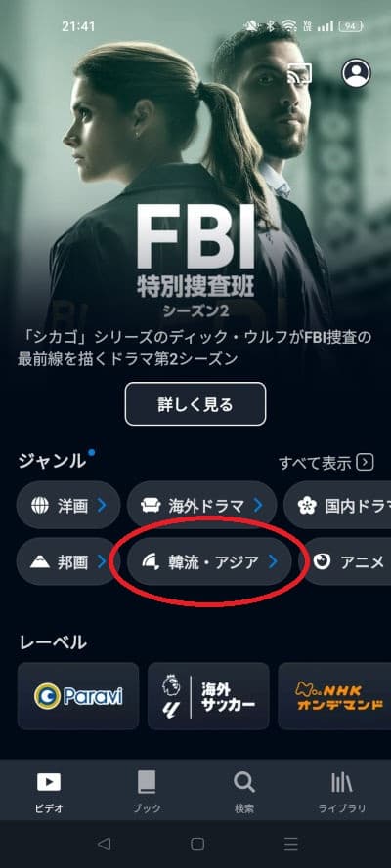Image resolution: width=391 pixels, height=868 pixels.
Task: Tap the Android back triangle icon
Action: coord(104,844)
